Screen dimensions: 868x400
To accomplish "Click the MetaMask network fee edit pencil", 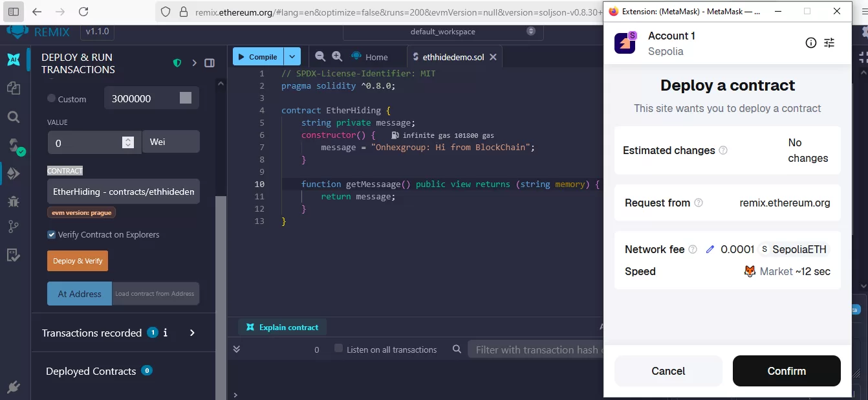I will click(x=710, y=249).
